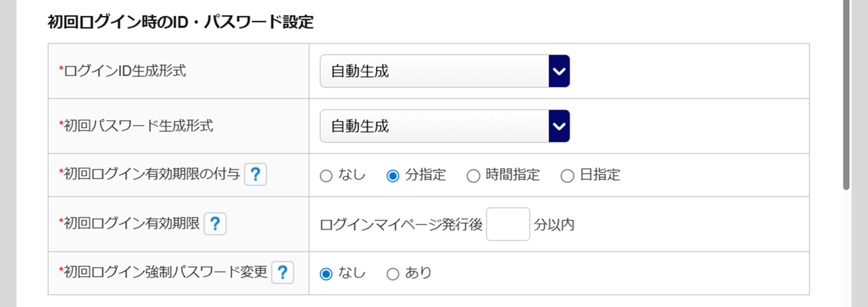Set forced password change to あり
The image size is (868, 307).
[x=393, y=274]
